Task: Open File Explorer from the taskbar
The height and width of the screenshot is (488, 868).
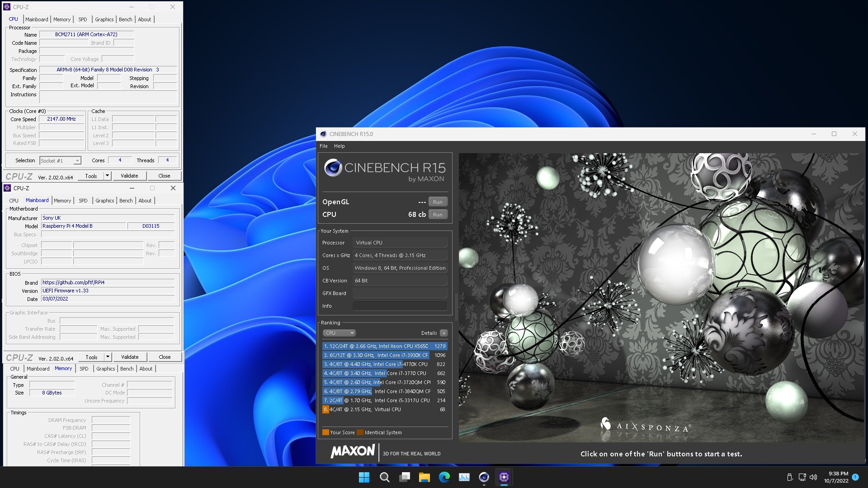Action: pyautogui.click(x=424, y=477)
